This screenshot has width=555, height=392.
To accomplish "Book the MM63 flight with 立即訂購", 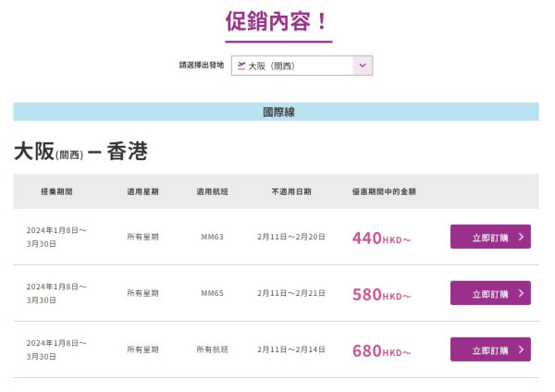I will [x=489, y=238].
